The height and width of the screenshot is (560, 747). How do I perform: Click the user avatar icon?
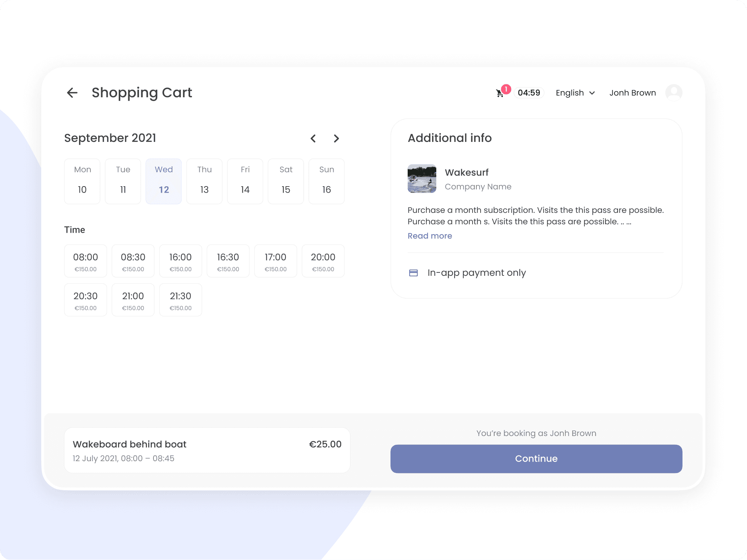pos(673,93)
